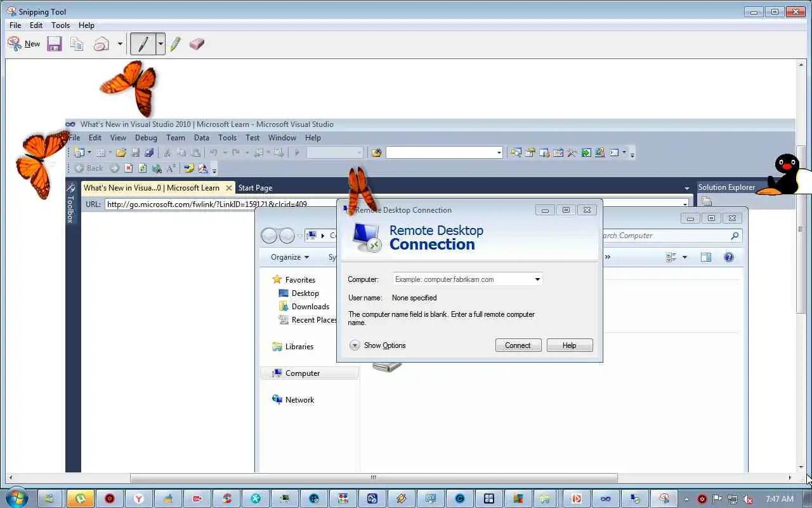
Task: Open the Visual Studio find combo box
Action: click(x=444, y=152)
